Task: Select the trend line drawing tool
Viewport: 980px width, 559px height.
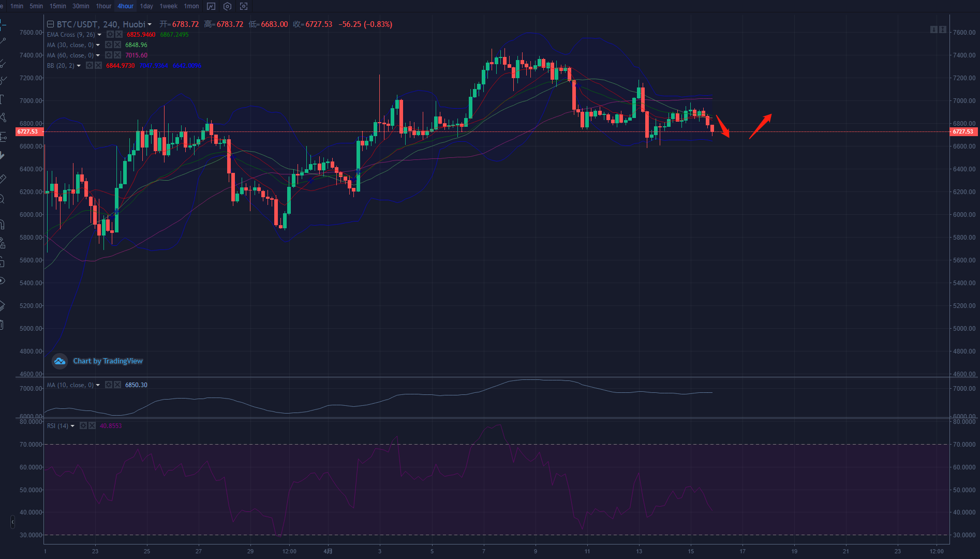Action: (x=3, y=41)
